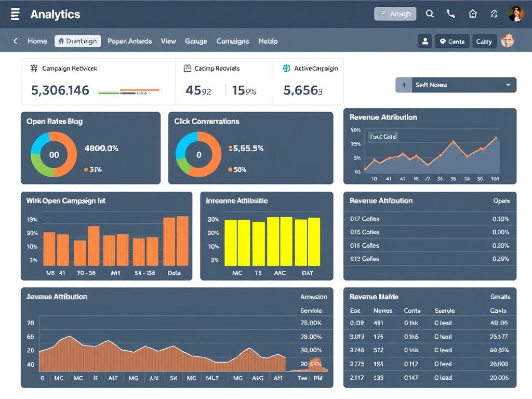Open the Gauge menu item
This screenshot has width=532, height=399.
coord(196,41)
